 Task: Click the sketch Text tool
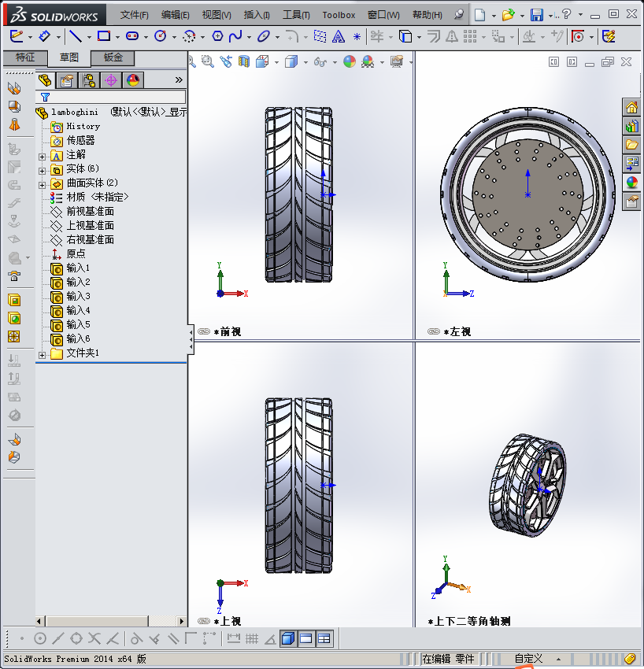point(339,37)
